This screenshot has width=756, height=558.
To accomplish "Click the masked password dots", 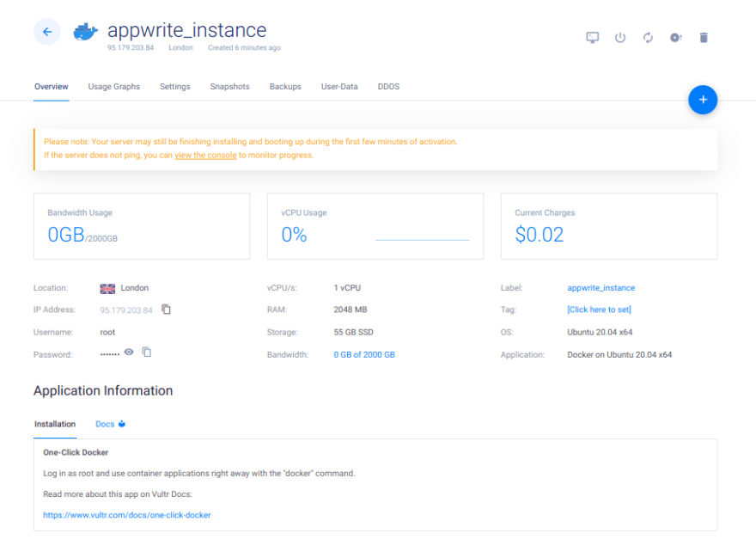I will [109, 355].
